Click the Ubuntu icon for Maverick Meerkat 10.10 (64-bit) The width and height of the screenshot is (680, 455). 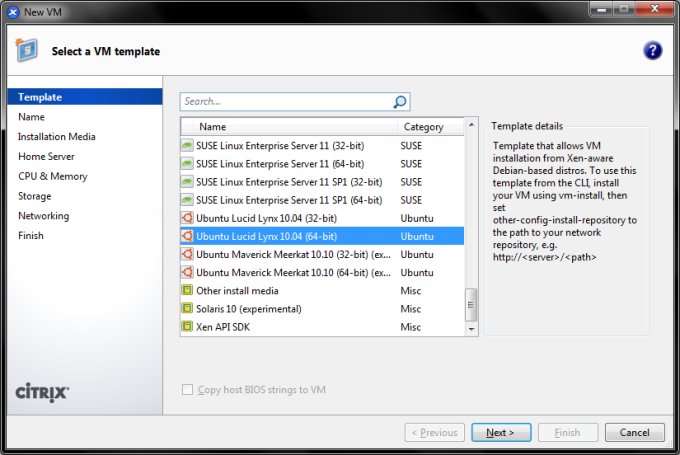tap(187, 272)
